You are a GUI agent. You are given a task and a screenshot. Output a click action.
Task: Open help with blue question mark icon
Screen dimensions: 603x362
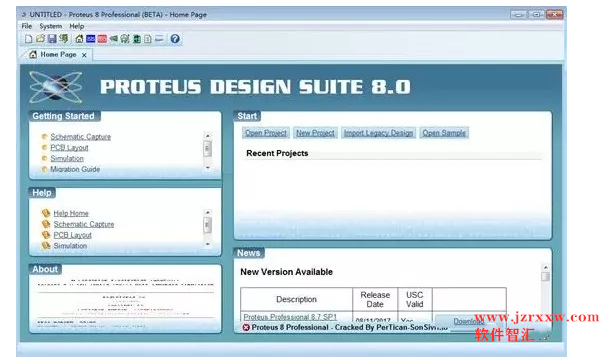click(x=175, y=39)
